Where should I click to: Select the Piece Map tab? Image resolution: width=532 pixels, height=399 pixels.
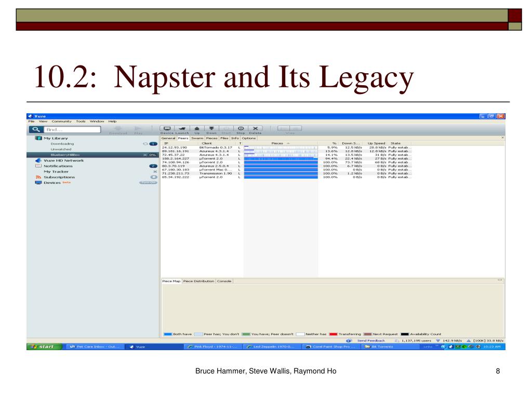171,281
